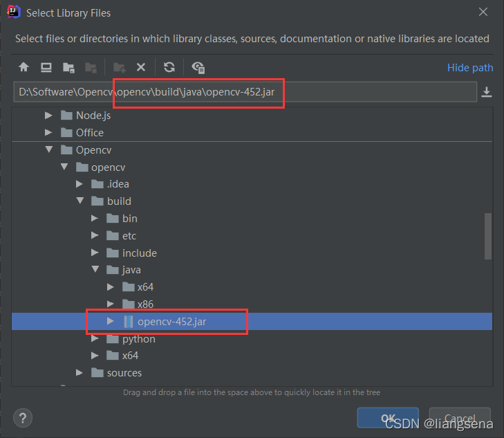The image size is (504, 438).
Task: Expand the Office folder arrow
Action: 48,132
